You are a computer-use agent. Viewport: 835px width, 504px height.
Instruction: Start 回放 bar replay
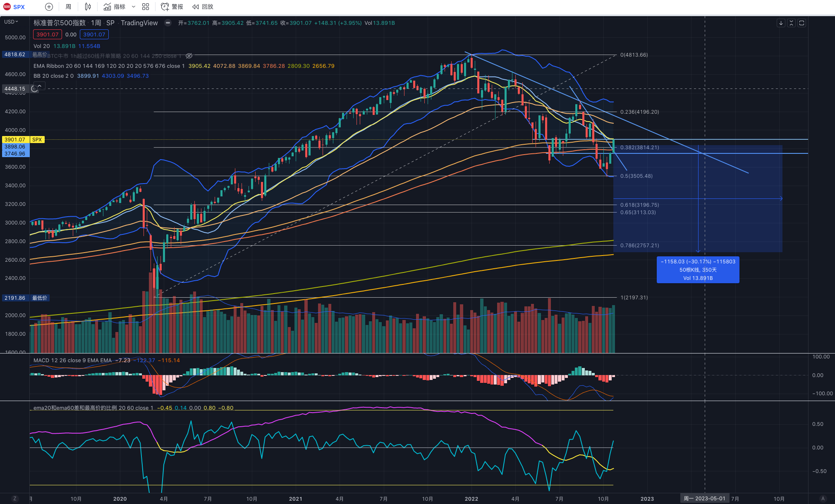(x=203, y=7)
